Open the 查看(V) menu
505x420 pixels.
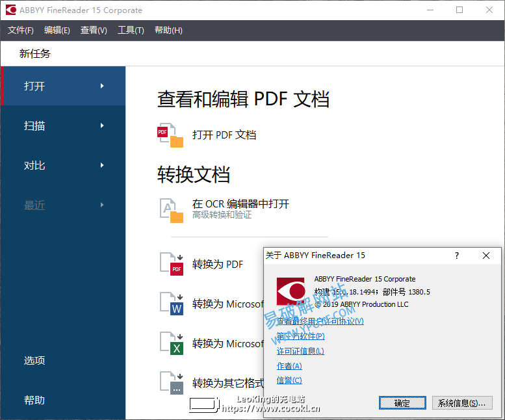click(x=94, y=31)
